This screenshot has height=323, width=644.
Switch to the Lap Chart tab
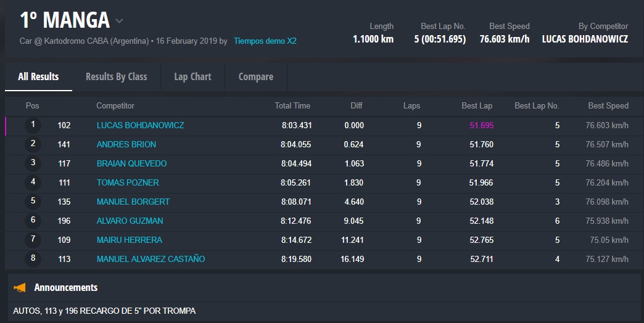[192, 76]
